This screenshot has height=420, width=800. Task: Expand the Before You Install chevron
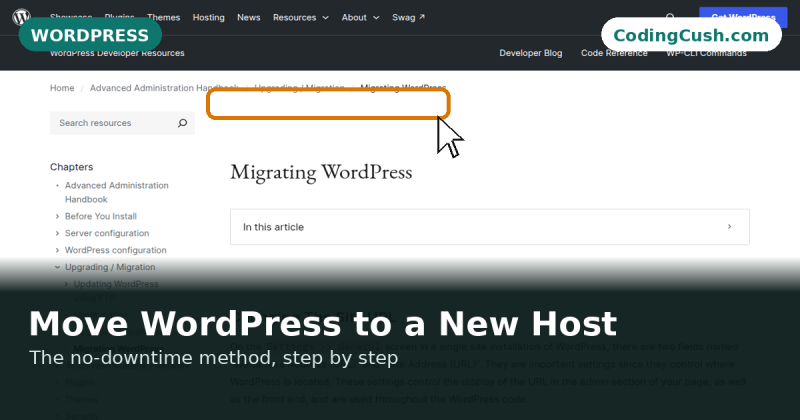click(57, 216)
